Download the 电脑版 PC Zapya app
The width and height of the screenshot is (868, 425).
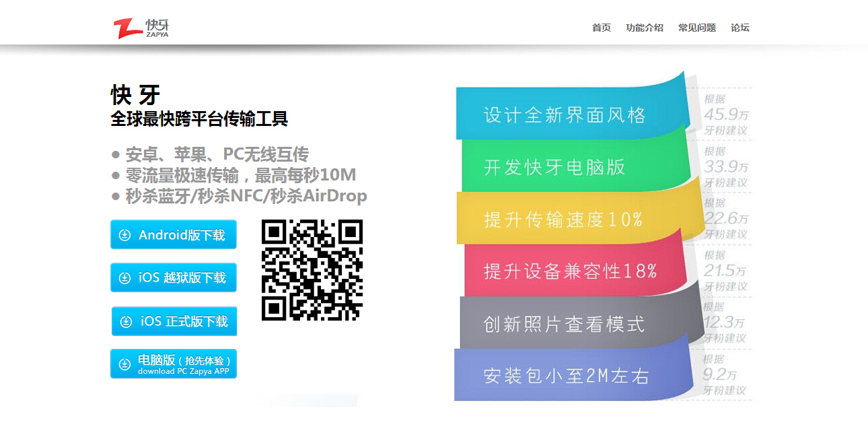pos(174,364)
